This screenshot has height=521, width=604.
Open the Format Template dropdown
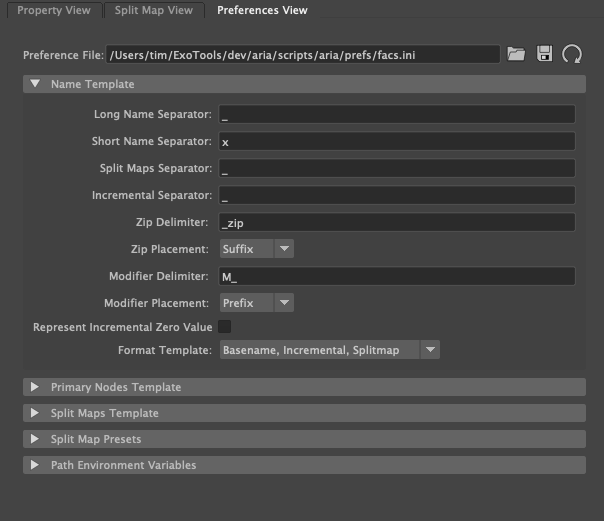pos(330,350)
